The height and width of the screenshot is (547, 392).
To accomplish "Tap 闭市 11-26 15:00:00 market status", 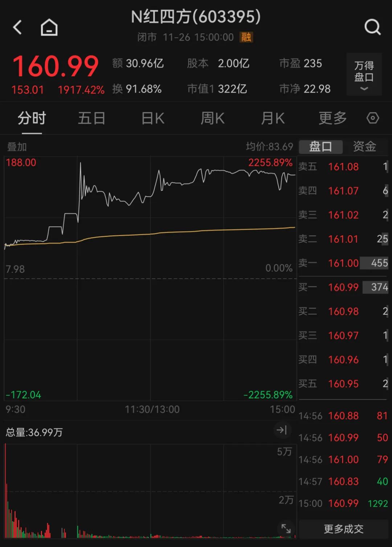I will click(x=185, y=37).
